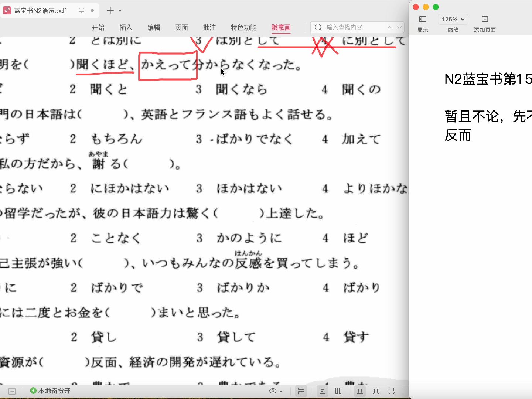The height and width of the screenshot is (399, 532).
Task: Click option もちろん in the PDF
Action: click(x=116, y=139)
